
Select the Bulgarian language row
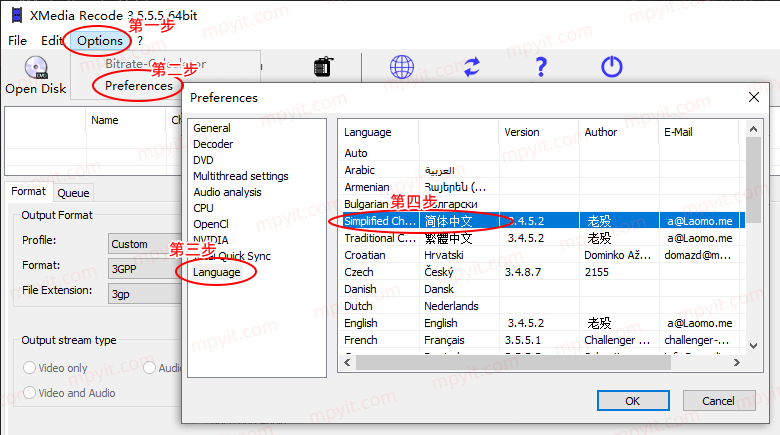pos(542,204)
